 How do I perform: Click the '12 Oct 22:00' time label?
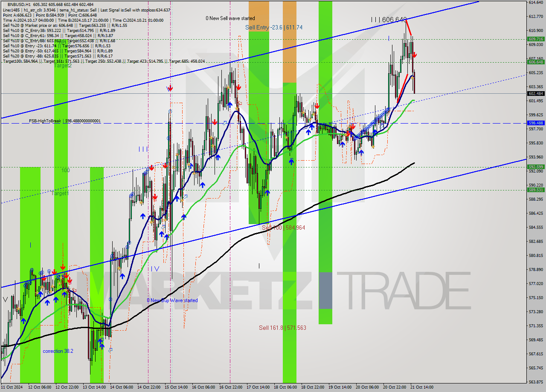pos(67,387)
